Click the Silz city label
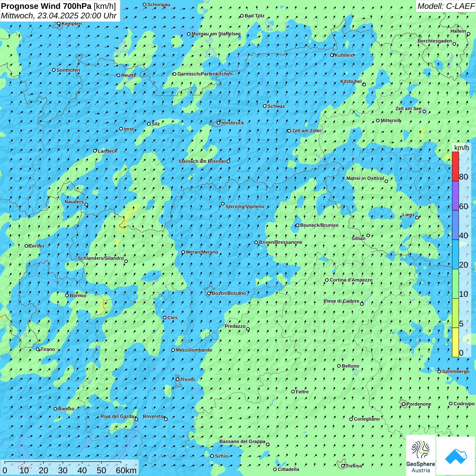 pyautogui.click(x=156, y=124)
